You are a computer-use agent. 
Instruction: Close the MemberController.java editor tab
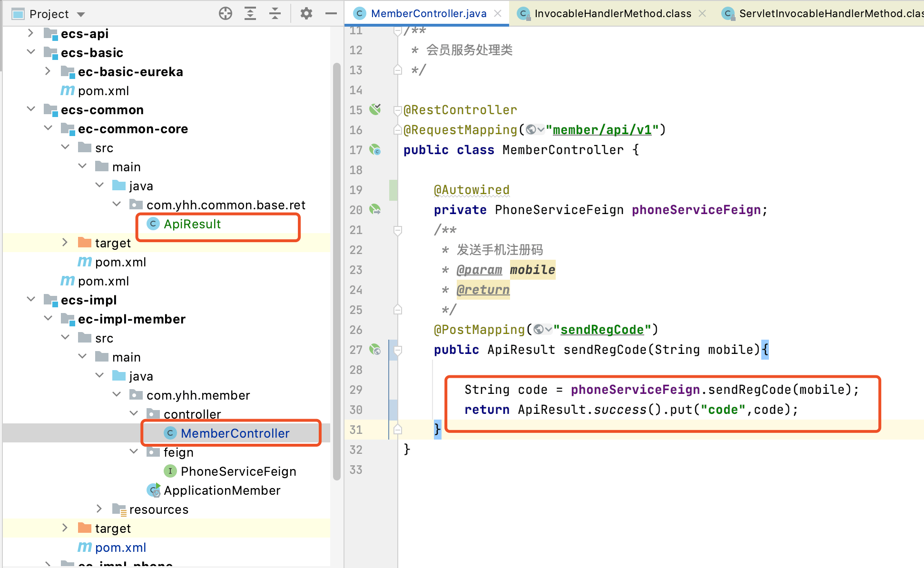[498, 13]
